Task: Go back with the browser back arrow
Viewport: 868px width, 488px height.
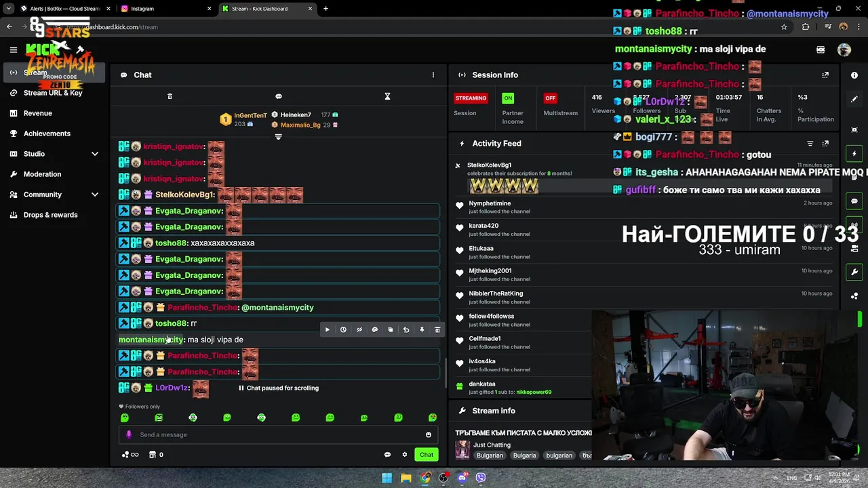Action: click(x=9, y=27)
